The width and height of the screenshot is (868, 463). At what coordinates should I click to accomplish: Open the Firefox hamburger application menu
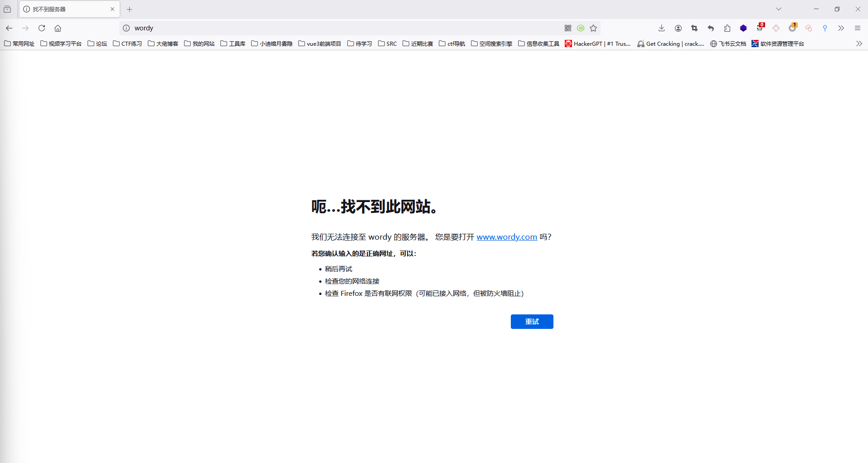(858, 28)
